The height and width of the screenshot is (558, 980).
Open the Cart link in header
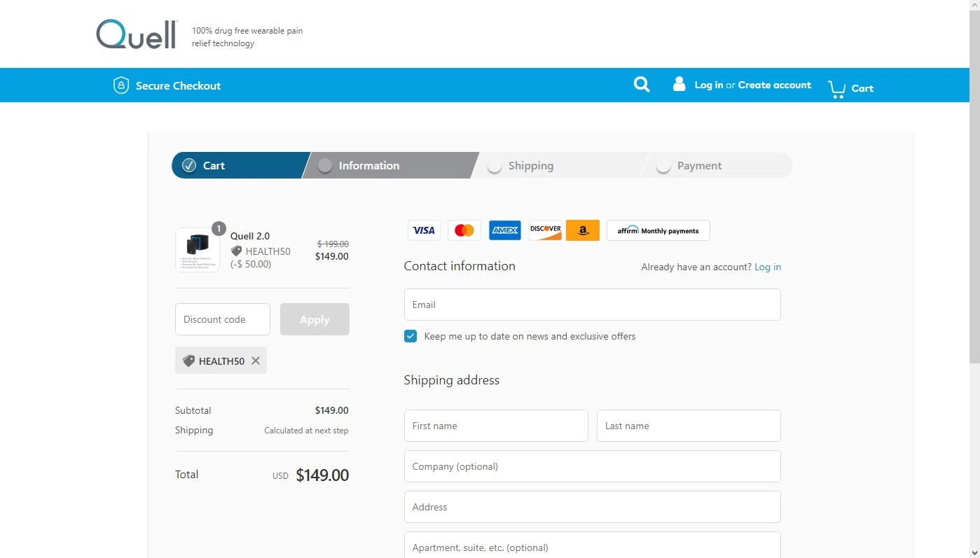pos(862,88)
